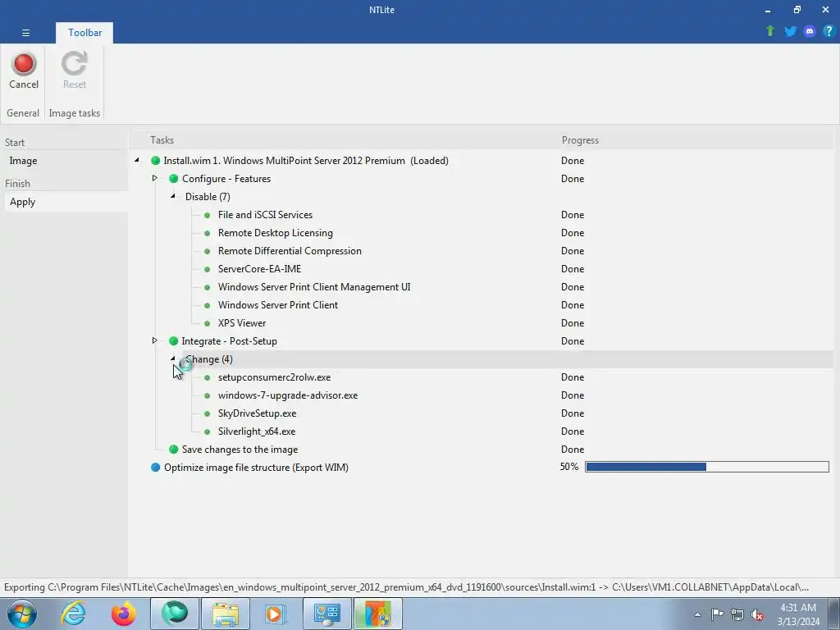Open Windows Explorer from the taskbar
The image size is (840, 630).
pyautogui.click(x=226, y=614)
